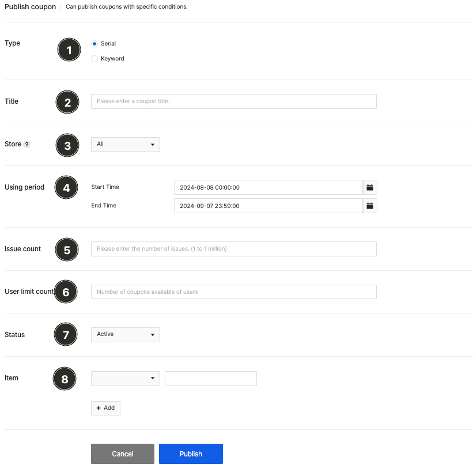Viewport: 473px width, 476px height.
Task: Click the Publish coupon heading text
Action: coord(30,7)
